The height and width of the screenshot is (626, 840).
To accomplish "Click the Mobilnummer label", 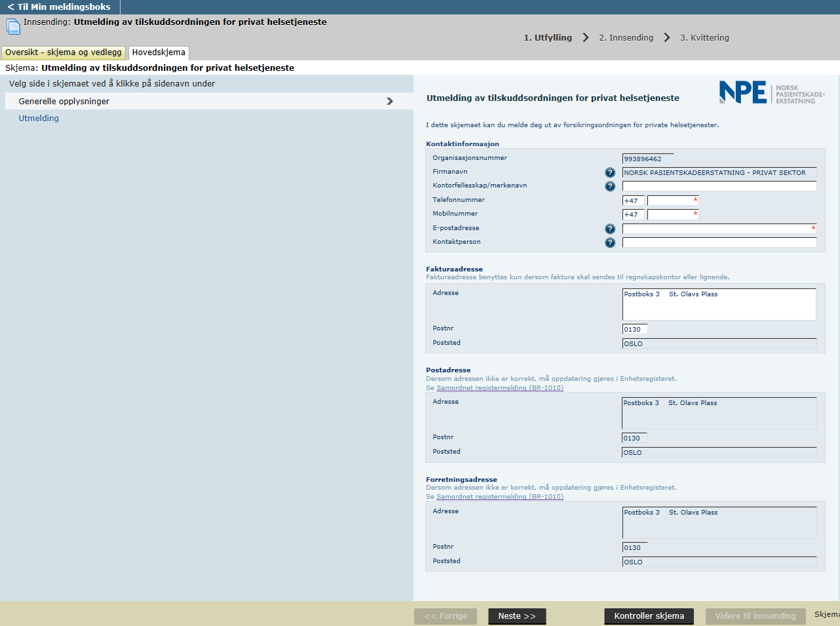I will click(x=455, y=213).
